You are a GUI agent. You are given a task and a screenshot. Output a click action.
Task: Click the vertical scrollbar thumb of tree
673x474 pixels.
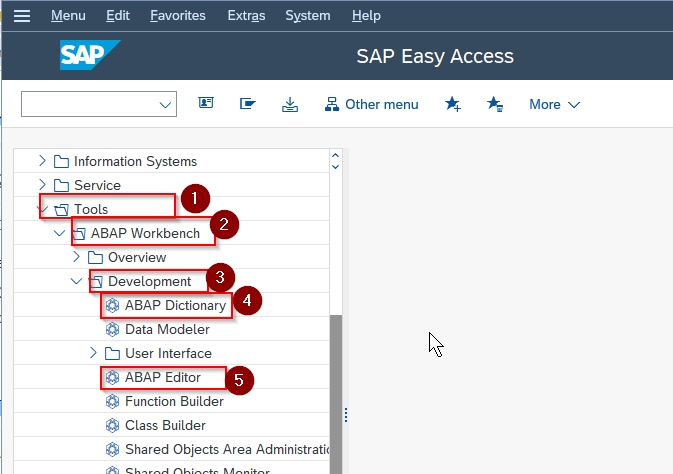[x=336, y=394]
